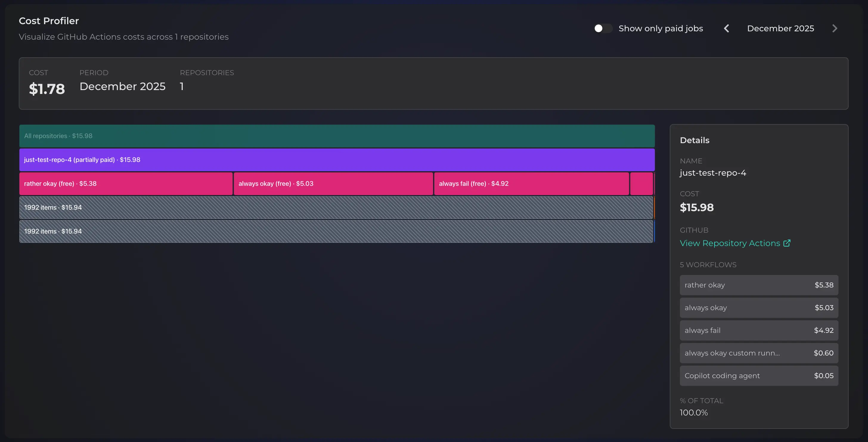Click the always okay (free) $5.03 segment

[x=333, y=183]
